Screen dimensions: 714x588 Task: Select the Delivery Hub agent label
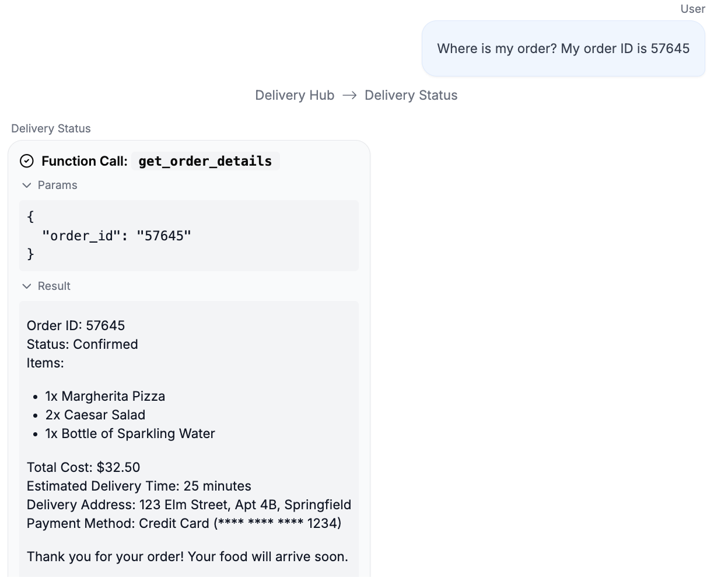coord(295,96)
